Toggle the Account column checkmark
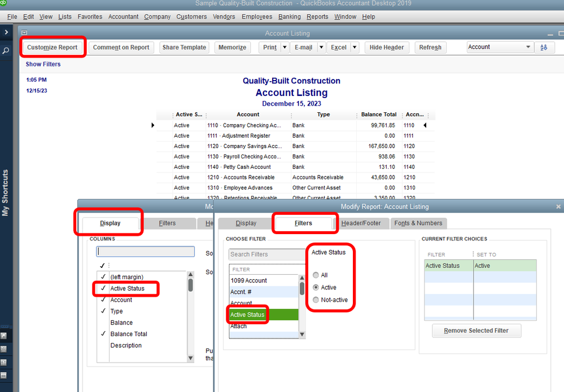Viewport: 564px width, 392px height. (103, 299)
